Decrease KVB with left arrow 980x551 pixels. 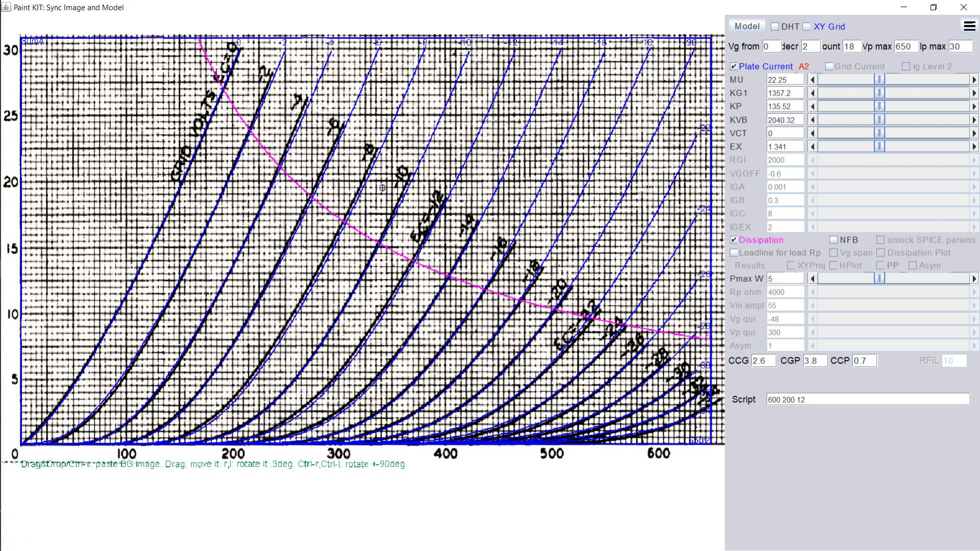813,120
